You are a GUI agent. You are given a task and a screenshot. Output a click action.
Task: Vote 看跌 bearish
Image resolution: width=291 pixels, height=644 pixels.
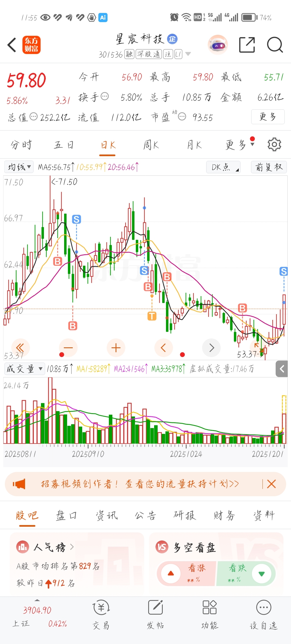246,573
